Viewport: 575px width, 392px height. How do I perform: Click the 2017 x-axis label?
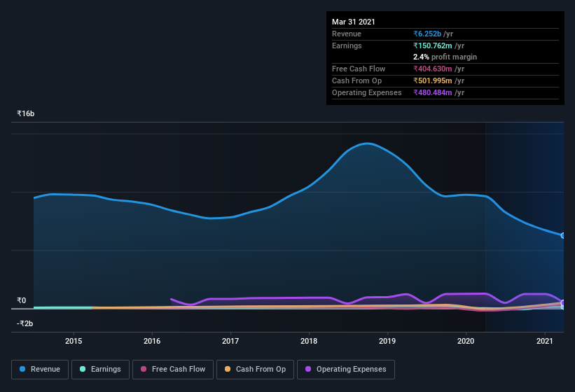[230, 341]
